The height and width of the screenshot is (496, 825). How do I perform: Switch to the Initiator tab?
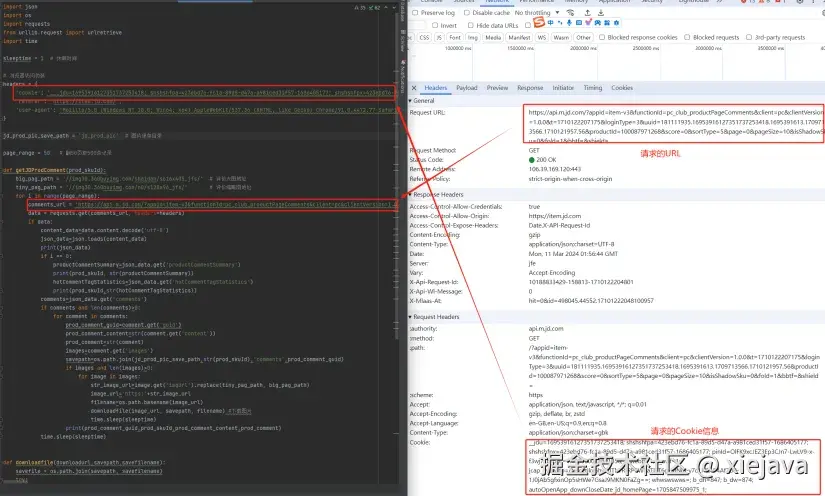click(x=563, y=88)
